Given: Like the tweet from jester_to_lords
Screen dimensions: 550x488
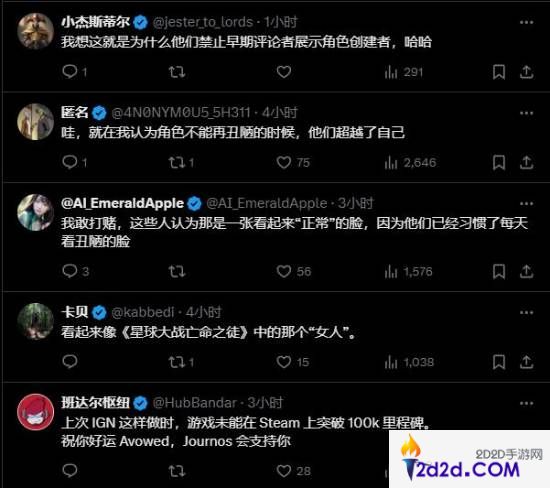Looking at the screenshot, I should [x=284, y=72].
